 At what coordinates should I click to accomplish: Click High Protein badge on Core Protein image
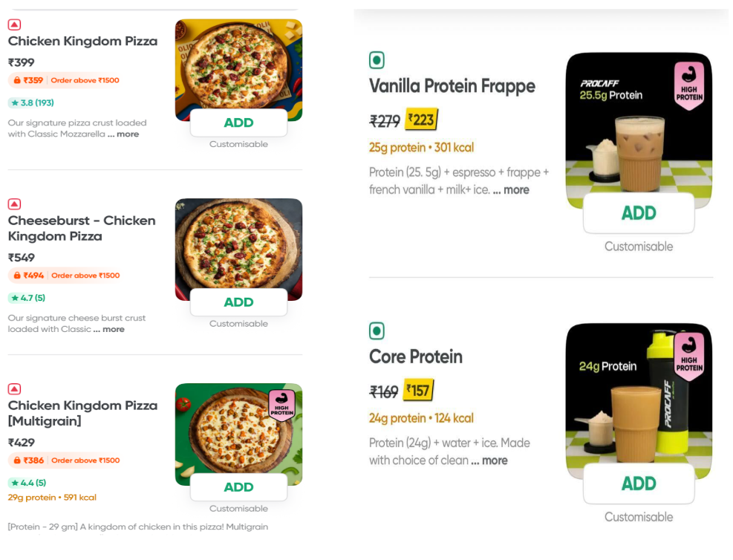[x=688, y=356]
